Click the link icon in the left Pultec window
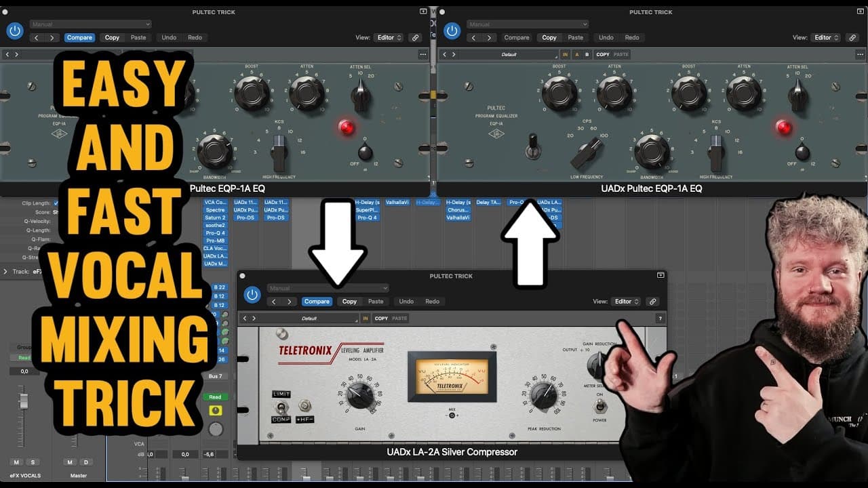The image size is (868, 488). pos(416,38)
